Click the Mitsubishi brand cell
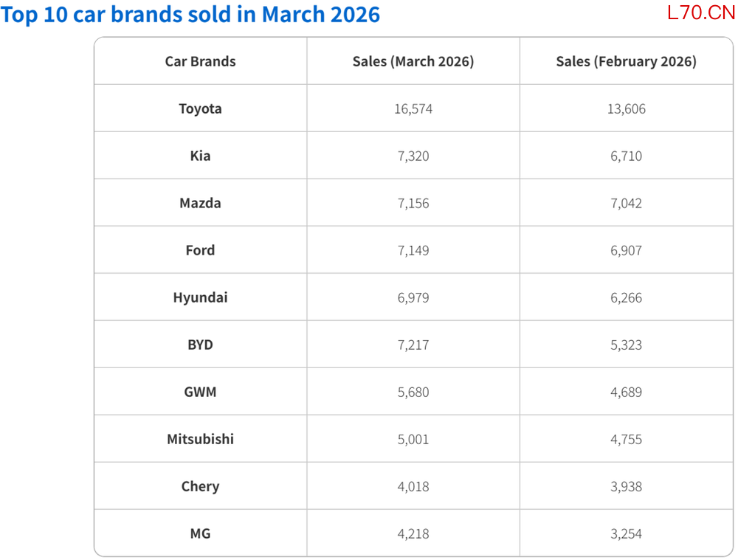 tap(201, 439)
